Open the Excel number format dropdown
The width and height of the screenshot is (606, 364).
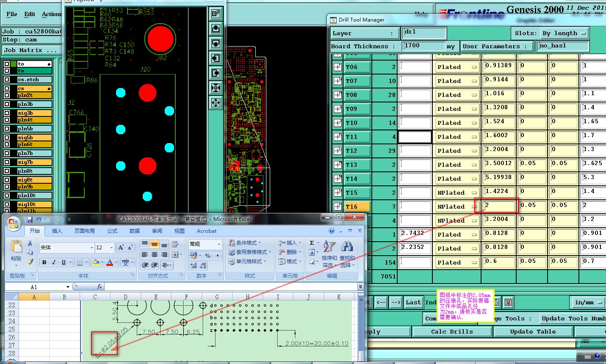(219, 244)
